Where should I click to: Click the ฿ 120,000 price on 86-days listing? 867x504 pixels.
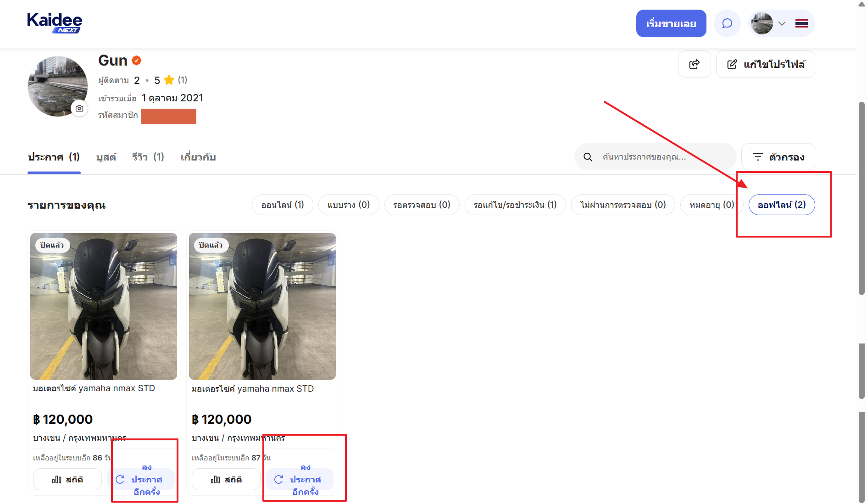[63, 419]
